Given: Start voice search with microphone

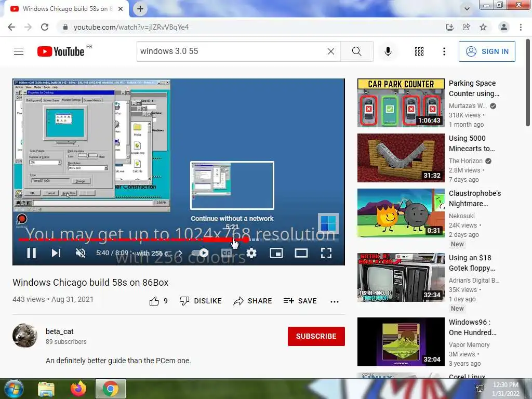Looking at the screenshot, I should 388,51.
